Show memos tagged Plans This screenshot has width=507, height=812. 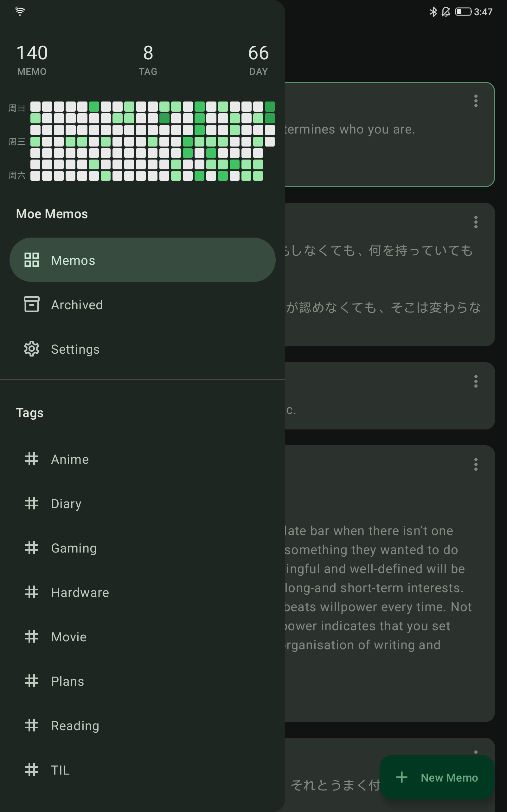[67, 681]
